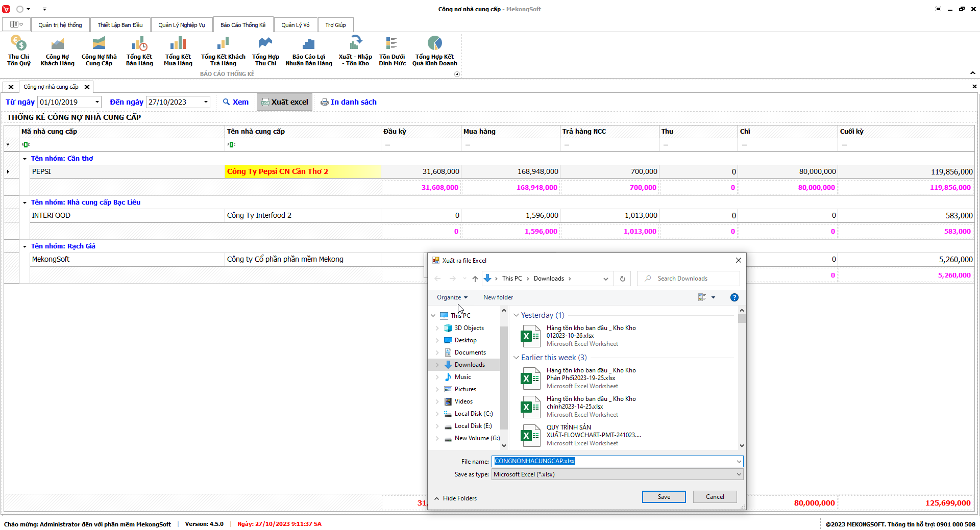Screen dimensions: 980x530
Task: Select Desktop in the folder tree
Action: pyautogui.click(x=465, y=340)
